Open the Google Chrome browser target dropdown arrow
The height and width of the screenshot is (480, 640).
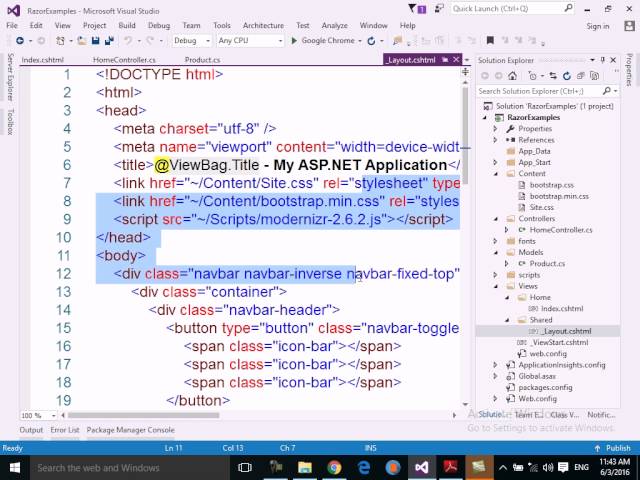pyautogui.click(x=360, y=41)
